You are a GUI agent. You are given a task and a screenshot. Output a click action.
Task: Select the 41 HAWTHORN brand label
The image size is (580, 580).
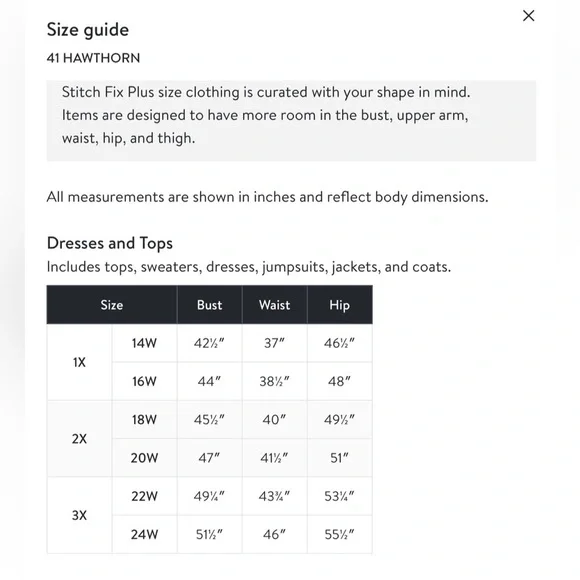[93, 58]
